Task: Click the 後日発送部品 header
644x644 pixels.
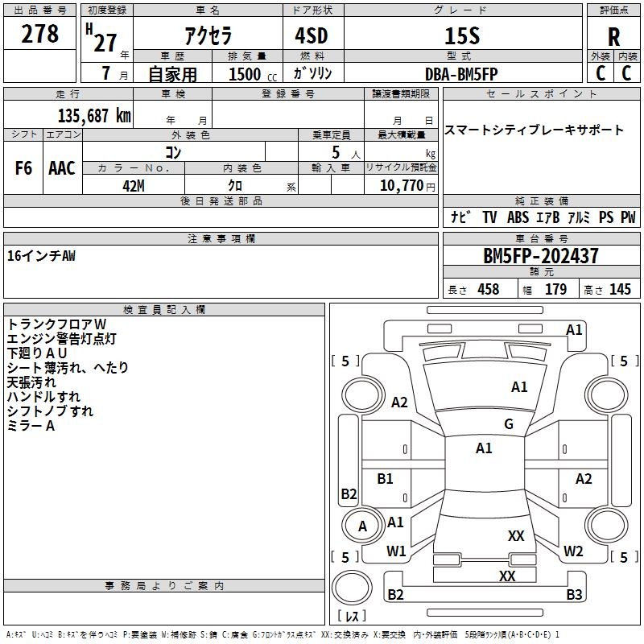Action: (x=221, y=200)
